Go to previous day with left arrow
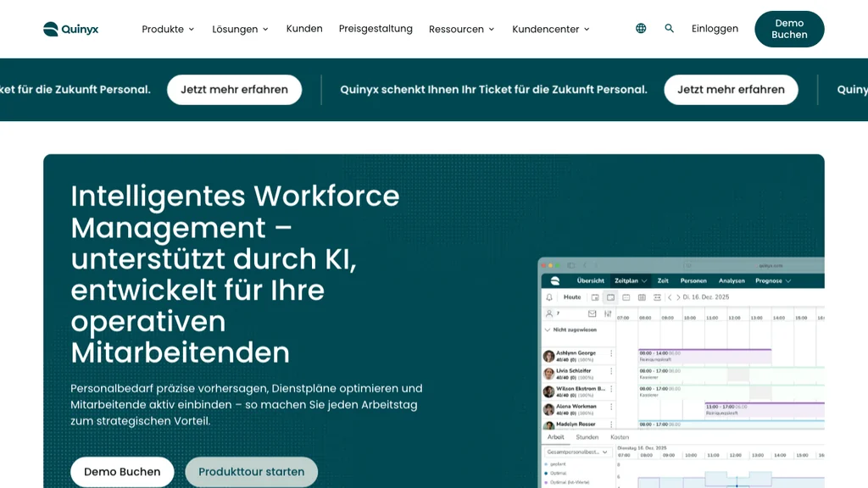868x488 pixels. pyautogui.click(x=670, y=297)
